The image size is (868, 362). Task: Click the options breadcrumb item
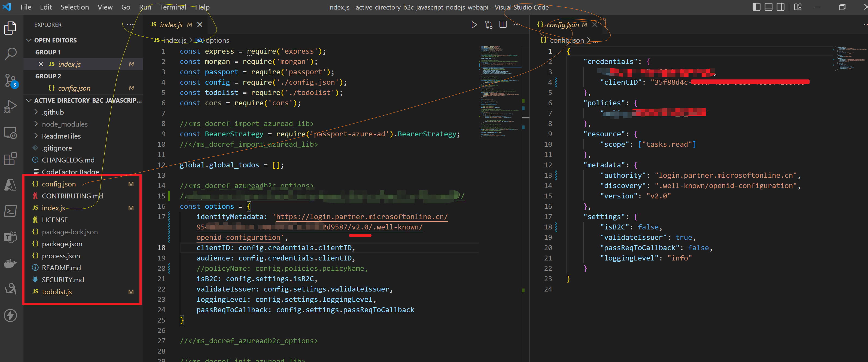click(217, 40)
